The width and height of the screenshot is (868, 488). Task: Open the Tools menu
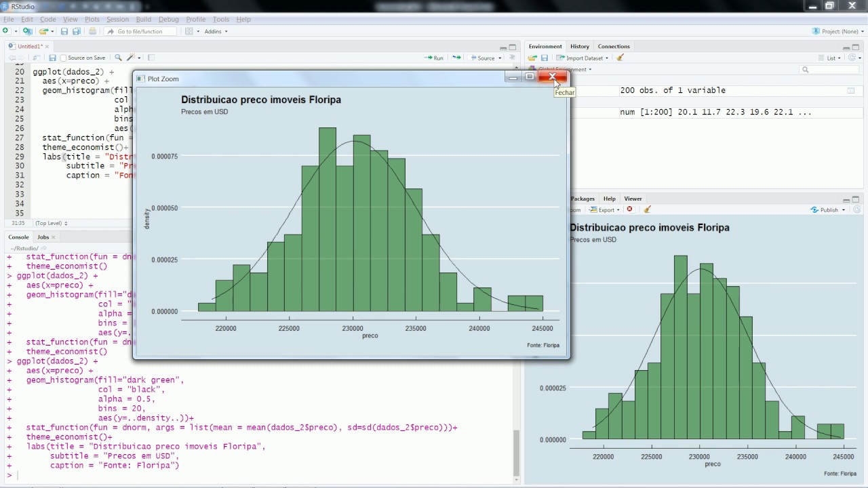point(221,19)
